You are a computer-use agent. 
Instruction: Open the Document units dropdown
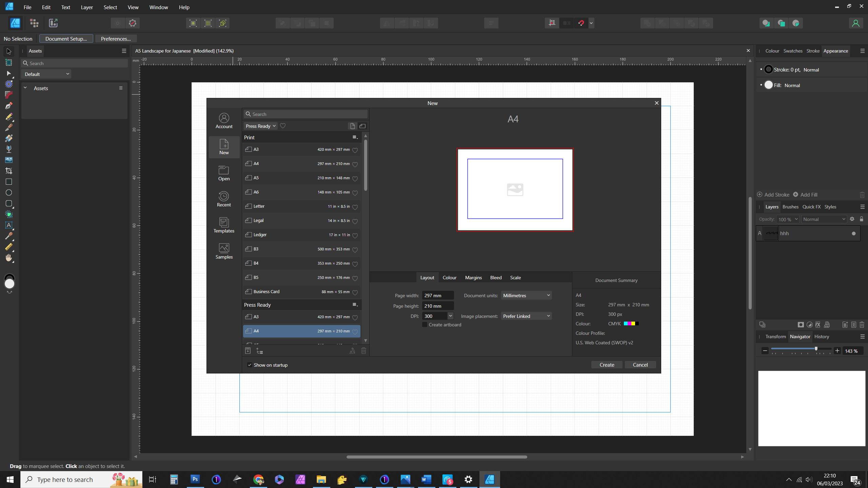[x=526, y=296]
